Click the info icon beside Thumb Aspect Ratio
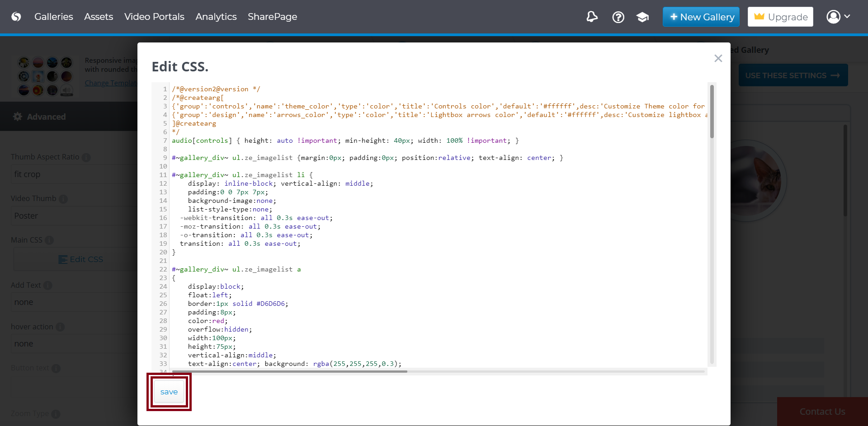The image size is (868, 426). tap(86, 157)
